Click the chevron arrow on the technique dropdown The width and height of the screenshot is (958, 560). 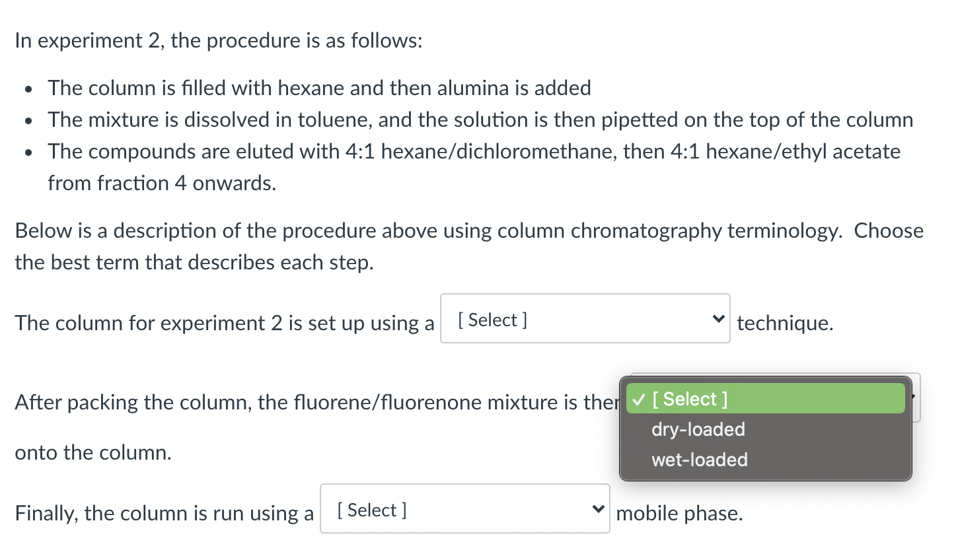719,318
